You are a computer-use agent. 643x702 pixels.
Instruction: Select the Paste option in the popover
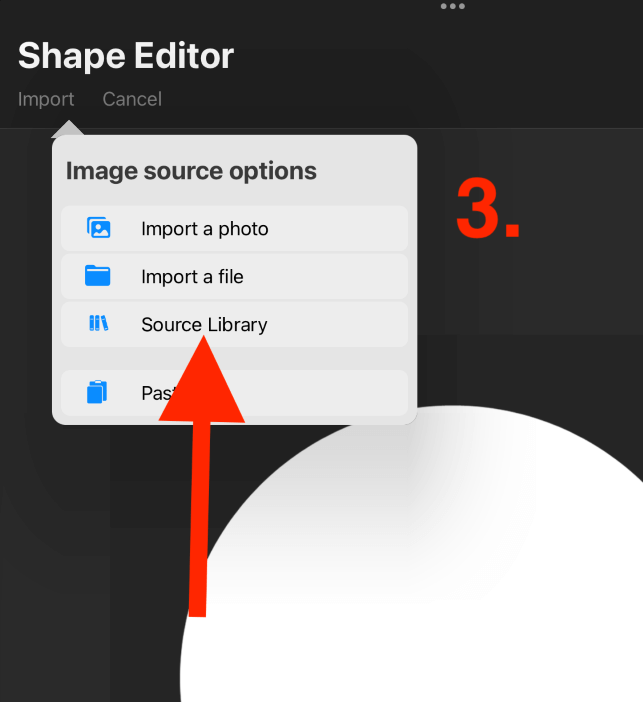234,393
